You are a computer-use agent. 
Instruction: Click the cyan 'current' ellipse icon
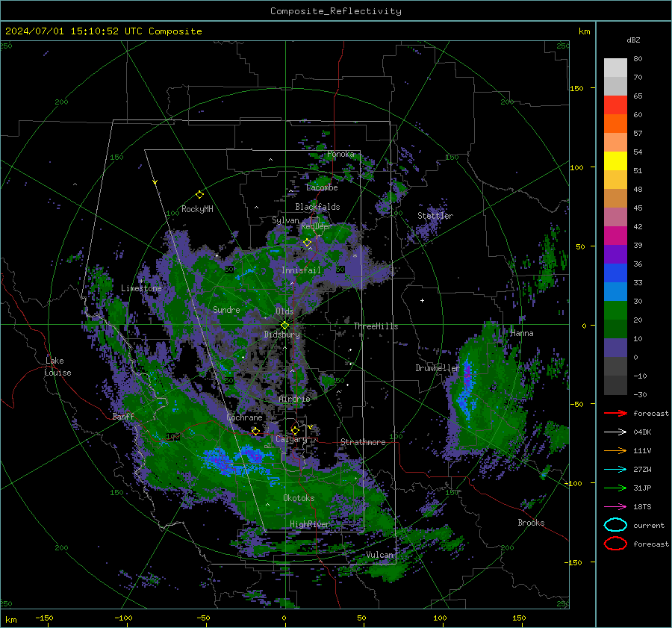click(615, 525)
